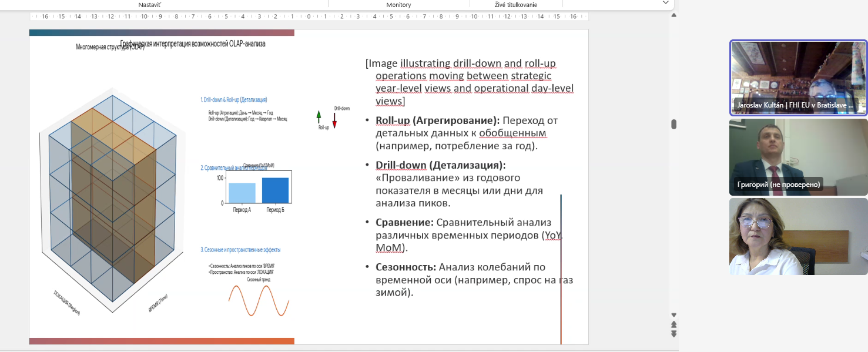The image size is (868, 352).
Task: Select Jaroslav Kultán's video tile
Action: pyautogui.click(x=798, y=71)
